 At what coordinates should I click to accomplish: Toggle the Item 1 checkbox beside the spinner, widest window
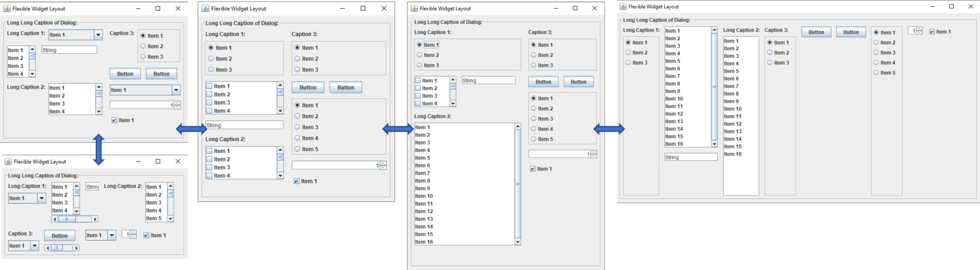pos(932,32)
